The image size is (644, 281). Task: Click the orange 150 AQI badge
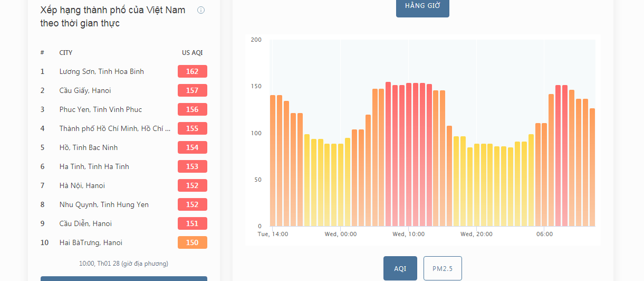(x=193, y=242)
